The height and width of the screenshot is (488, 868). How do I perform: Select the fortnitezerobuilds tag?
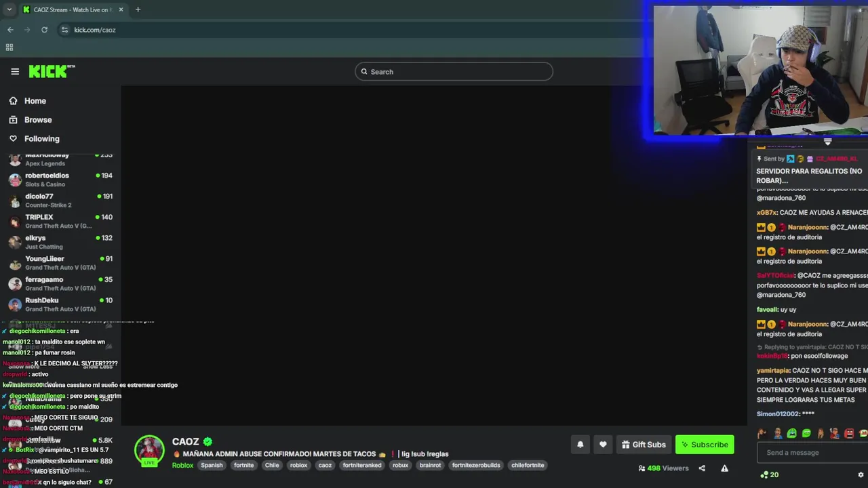click(x=476, y=466)
